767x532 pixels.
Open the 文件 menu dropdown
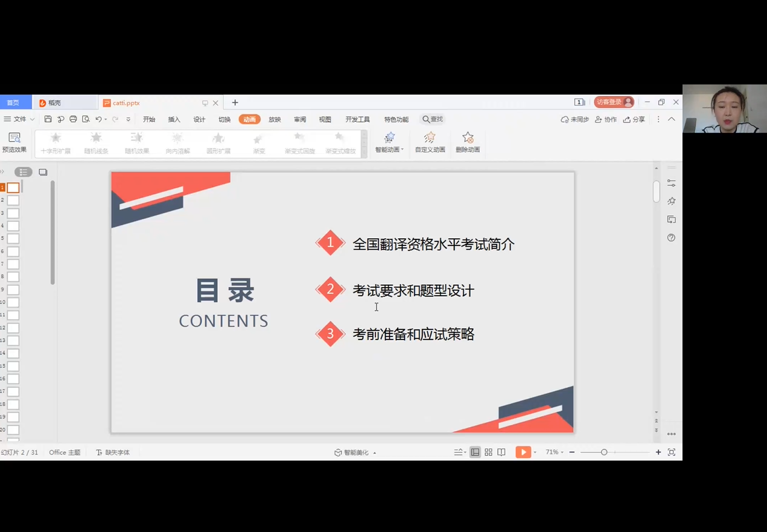[x=20, y=119]
